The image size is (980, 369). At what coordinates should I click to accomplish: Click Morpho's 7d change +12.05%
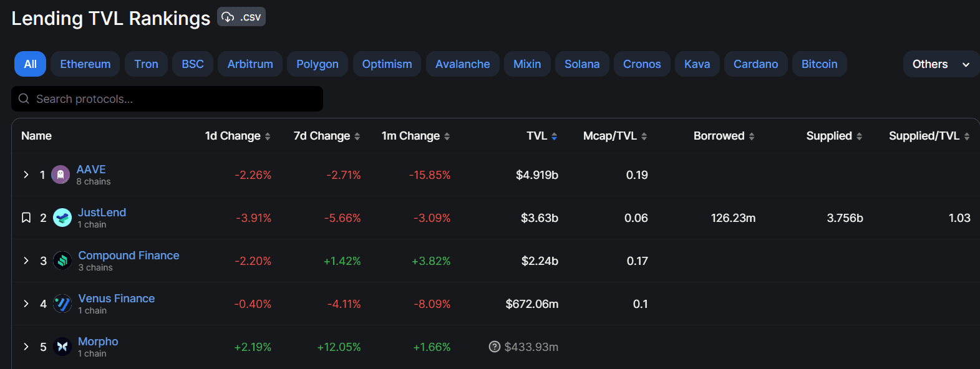pos(339,347)
